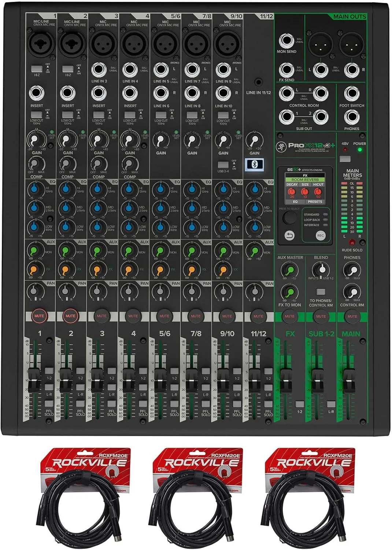Click the SUB 1-2 fader cap

pyautogui.click(x=317, y=380)
